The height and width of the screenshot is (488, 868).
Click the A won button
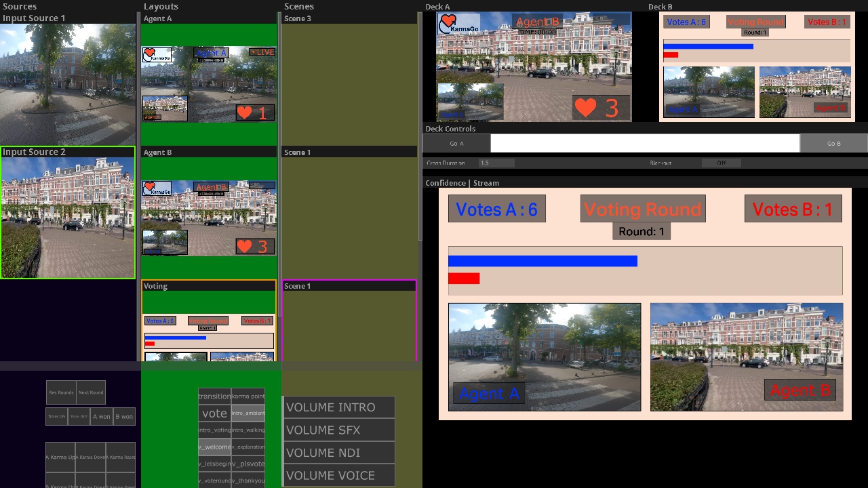[102, 416]
